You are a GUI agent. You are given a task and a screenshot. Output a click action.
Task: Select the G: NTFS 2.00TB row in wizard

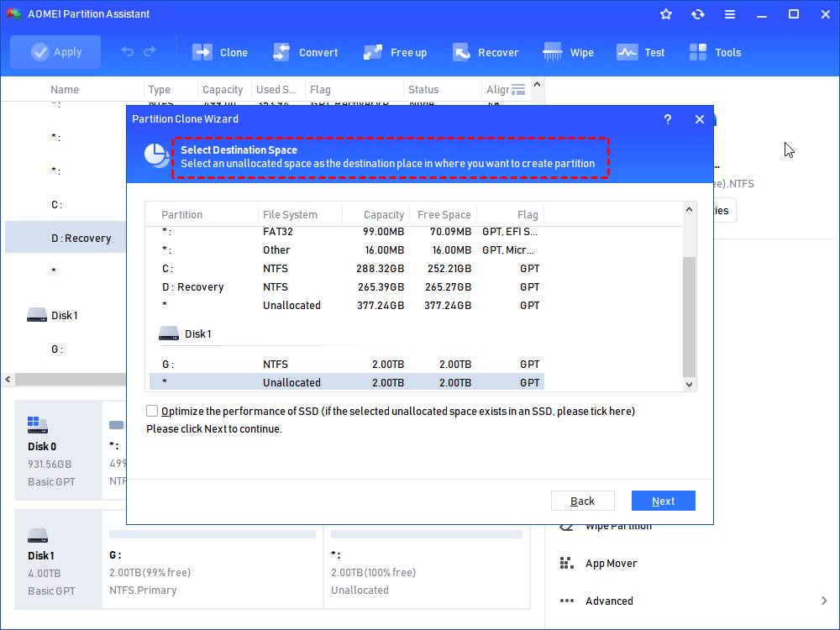click(x=347, y=365)
